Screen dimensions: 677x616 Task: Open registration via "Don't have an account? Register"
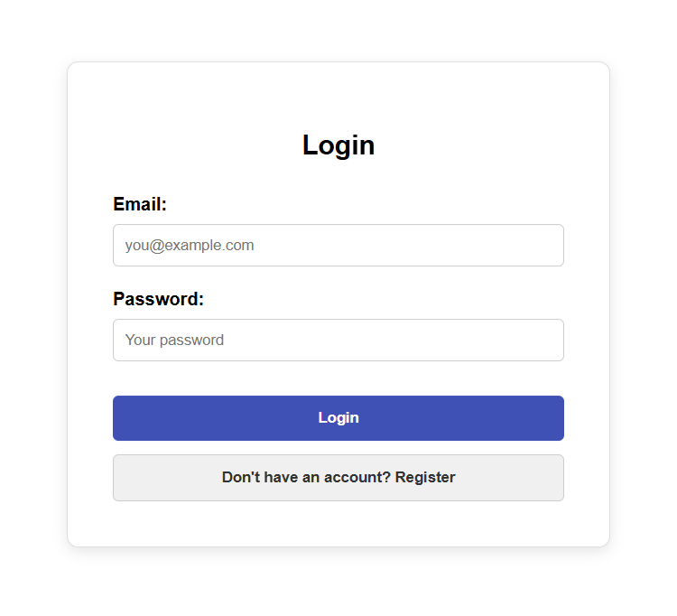pyautogui.click(x=338, y=478)
